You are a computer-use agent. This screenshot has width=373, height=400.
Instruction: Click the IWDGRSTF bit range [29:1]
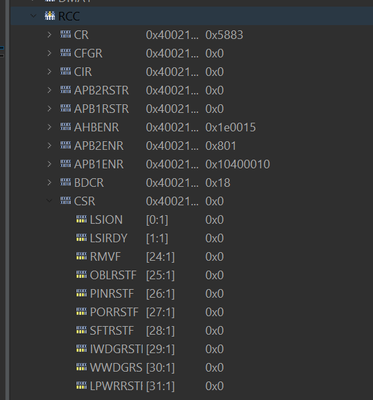[x=160, y=349]
